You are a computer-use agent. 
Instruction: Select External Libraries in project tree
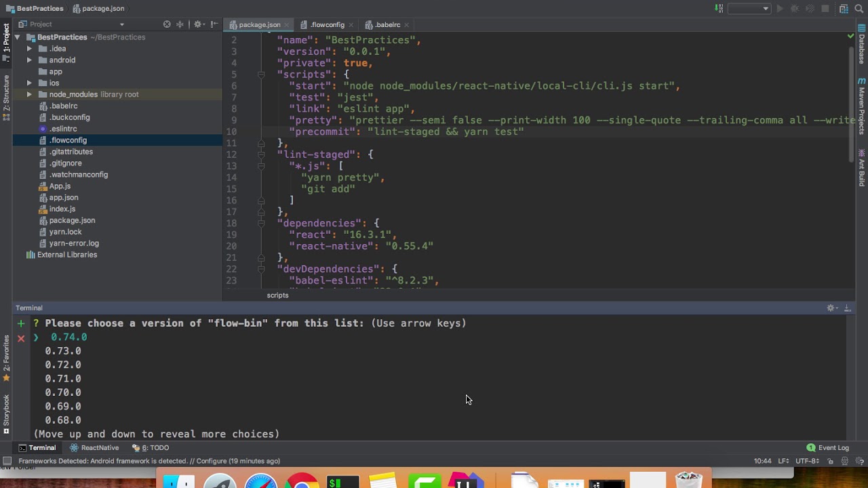pos(67,255)
